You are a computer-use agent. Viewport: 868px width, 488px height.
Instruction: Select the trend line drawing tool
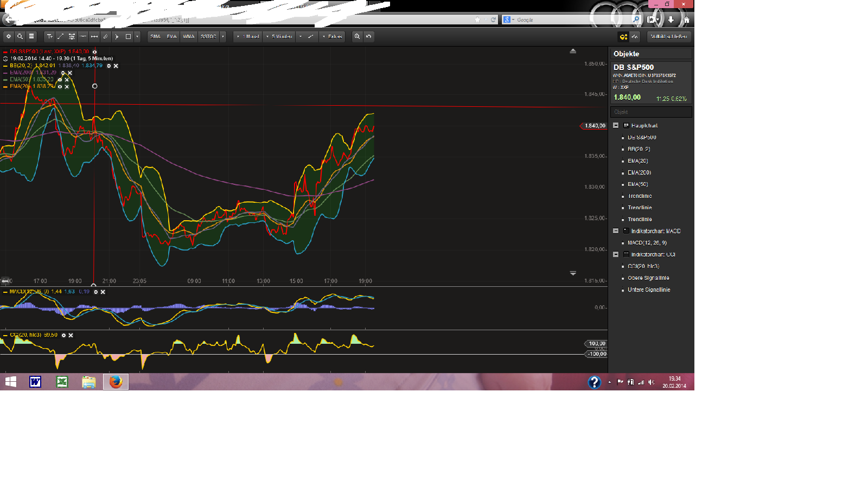click(x=61, y=36)
